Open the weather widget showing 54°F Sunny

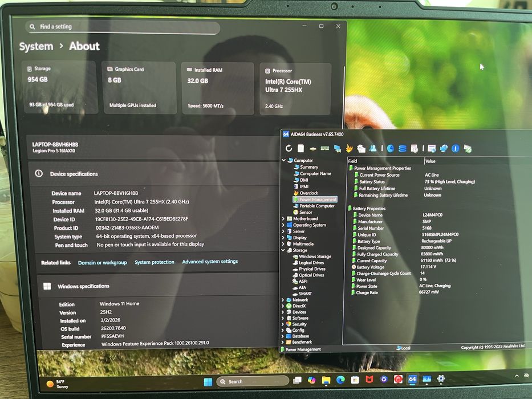(58, 384)
